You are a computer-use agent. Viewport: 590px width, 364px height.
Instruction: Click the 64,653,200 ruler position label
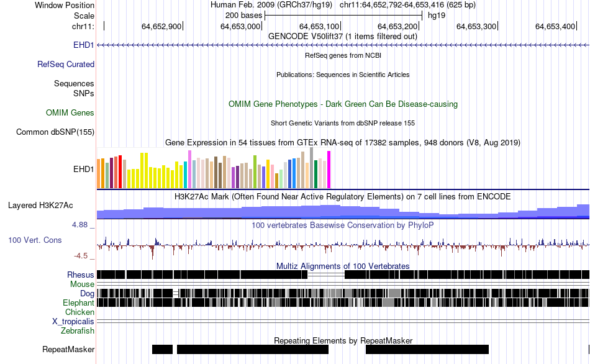pos(397,26)
